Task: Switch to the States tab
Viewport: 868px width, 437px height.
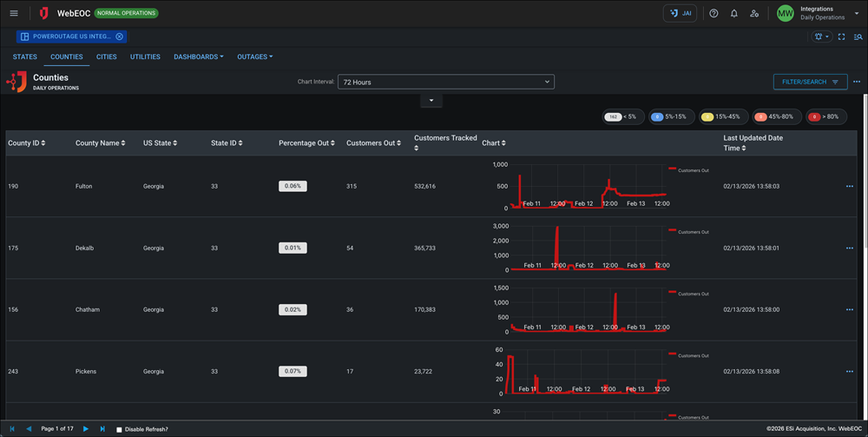Action: [25, 57]
